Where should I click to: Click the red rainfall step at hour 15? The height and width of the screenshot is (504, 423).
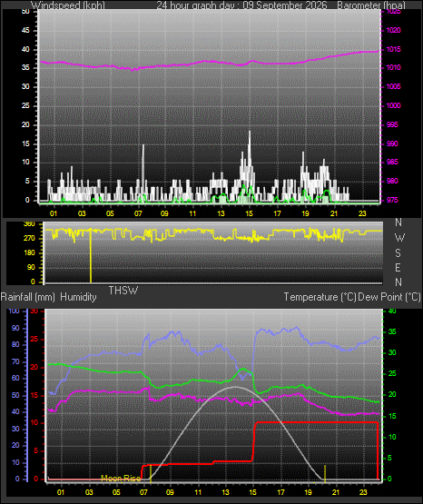coord(254,441)
